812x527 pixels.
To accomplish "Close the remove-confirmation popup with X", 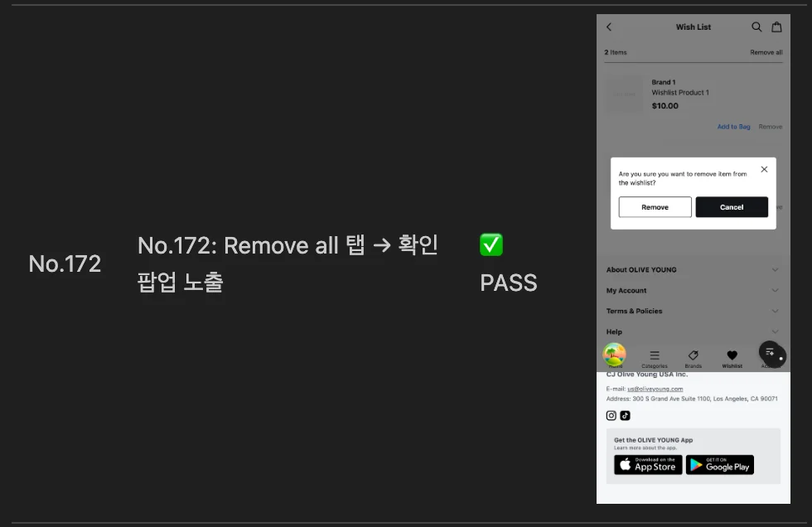I will click(x=764, y=169).
